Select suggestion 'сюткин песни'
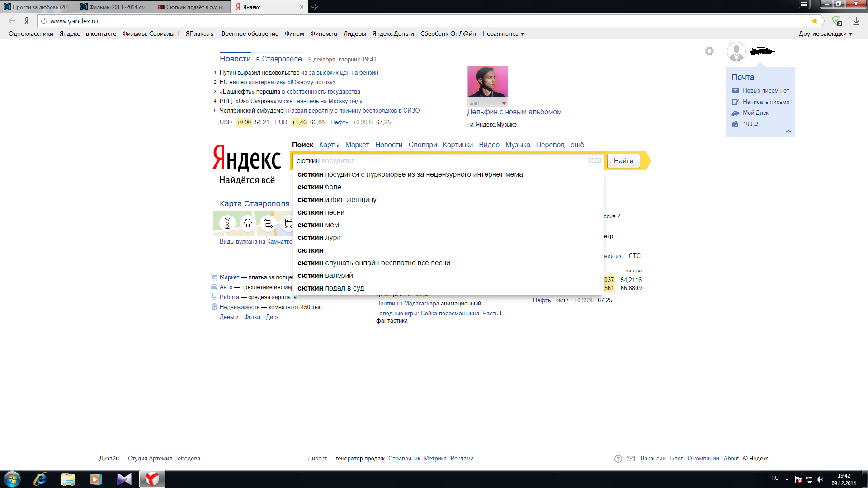Viewport: 868px width, 488px height. pyautogui.click(x=448, y=212)
